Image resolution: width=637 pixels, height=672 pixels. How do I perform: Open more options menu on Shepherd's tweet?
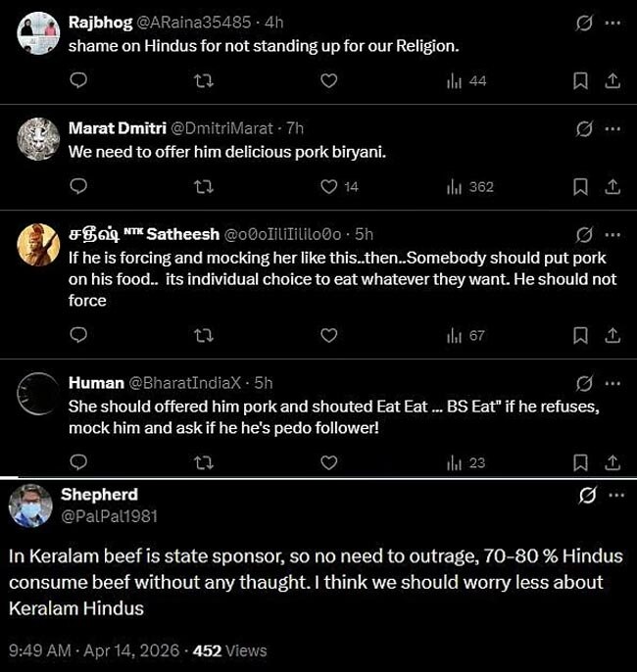point(615,496)
